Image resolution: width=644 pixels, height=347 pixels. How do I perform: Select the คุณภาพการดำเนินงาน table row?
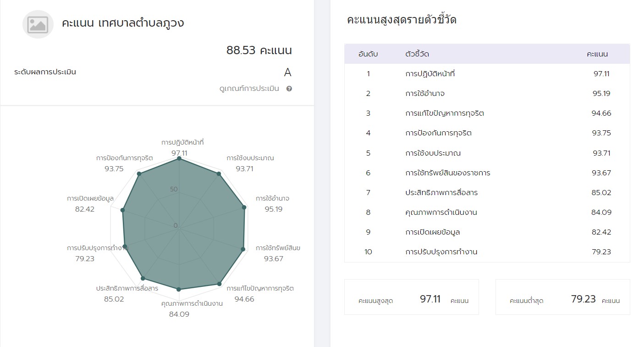487,212
